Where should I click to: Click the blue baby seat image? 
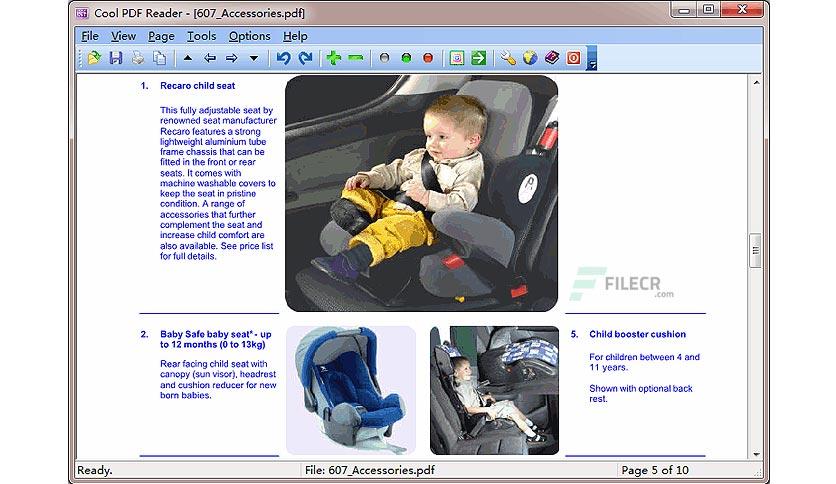click(351, 390)
